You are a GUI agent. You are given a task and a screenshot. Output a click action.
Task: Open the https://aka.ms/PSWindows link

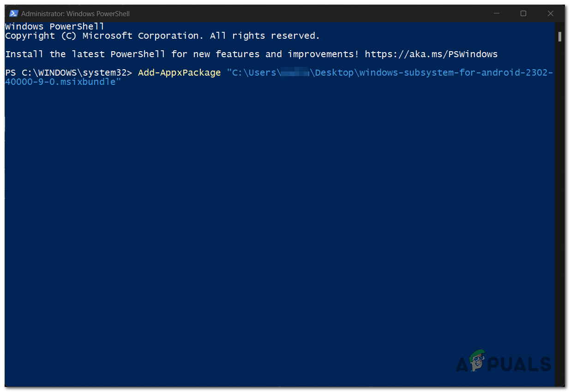431,54
